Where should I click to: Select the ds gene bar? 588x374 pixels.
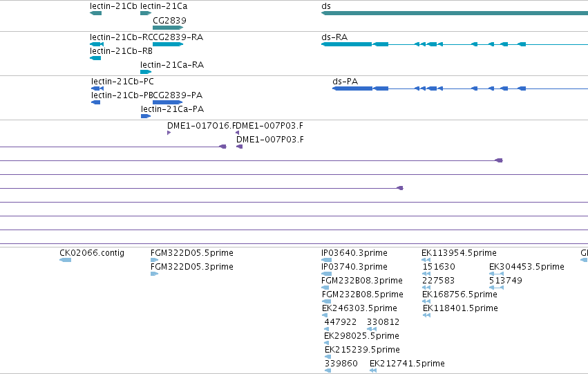tap(455, 13)
